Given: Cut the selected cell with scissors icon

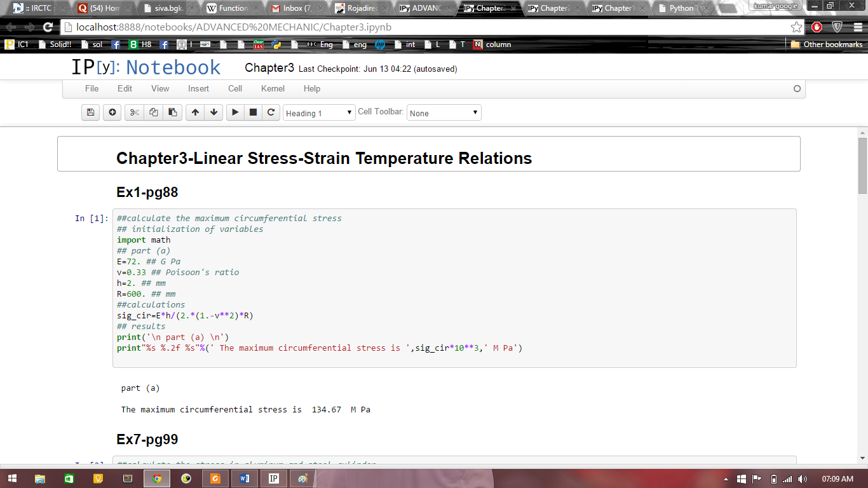Looking at the screenshot, I should click(134, 112).
